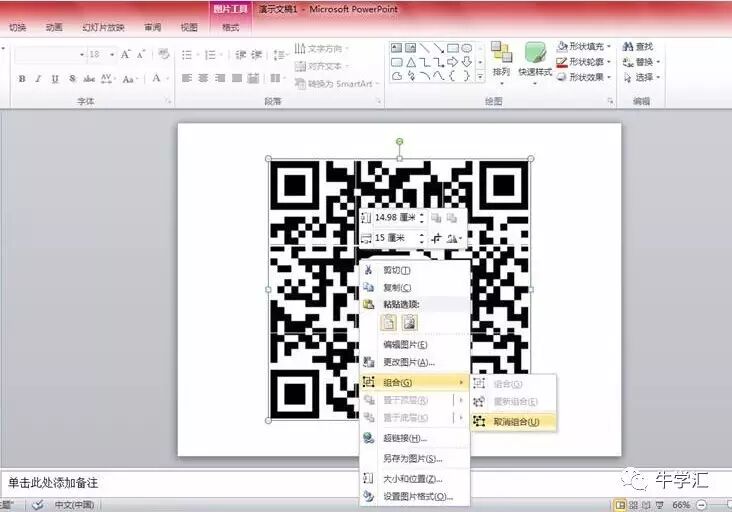Toggle underline formatting
The width and height of the screenshot is (732, 512).
click(x=55, y=78)
